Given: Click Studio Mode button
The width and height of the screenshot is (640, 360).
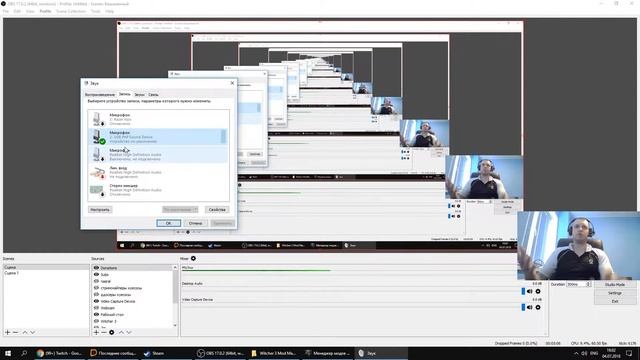Looking at the screenshot, I should click(x=615, y=284).
